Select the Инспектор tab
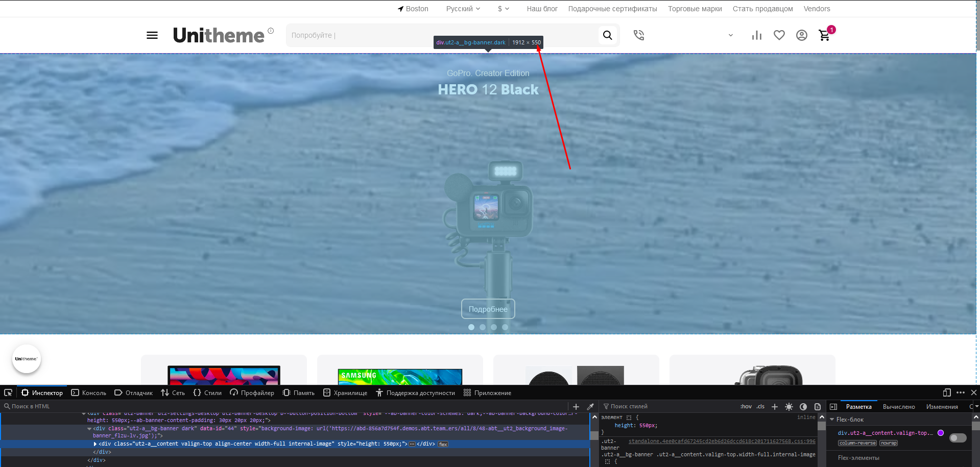Screen dimensions: 980x467 tap(42, 393)
